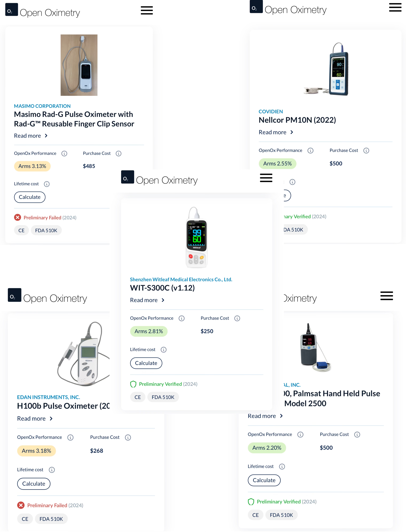Click info icon next to WIT-S300C Lifetime cost

pos(164,350)
